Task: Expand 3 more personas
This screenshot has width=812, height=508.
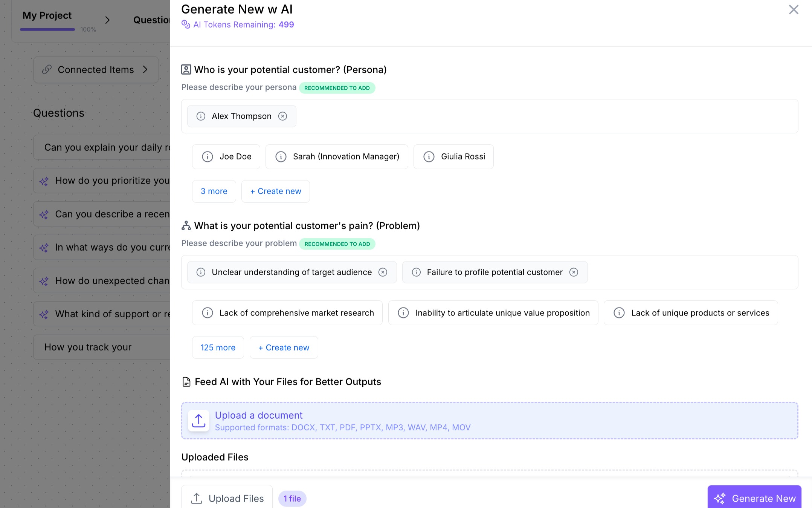Action: (x=214, y=191)
